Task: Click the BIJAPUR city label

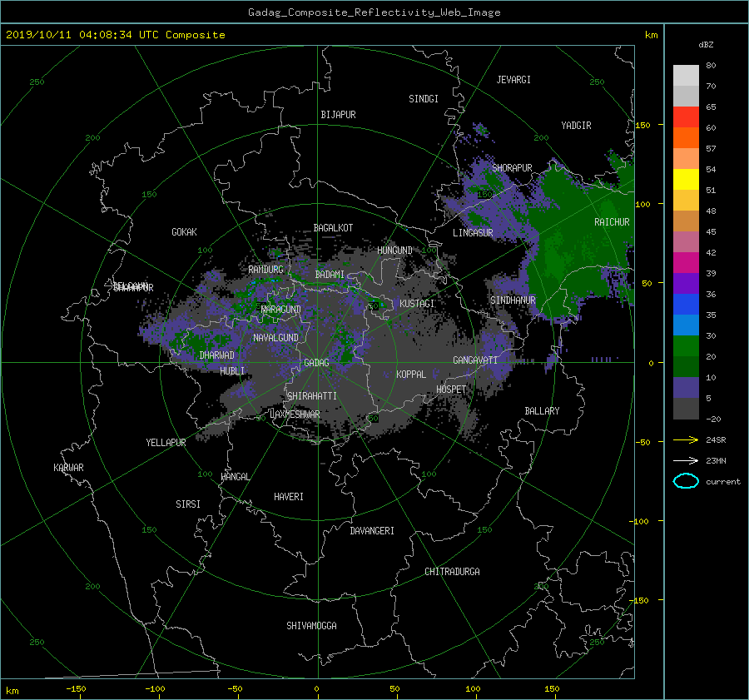Action: 338,115
